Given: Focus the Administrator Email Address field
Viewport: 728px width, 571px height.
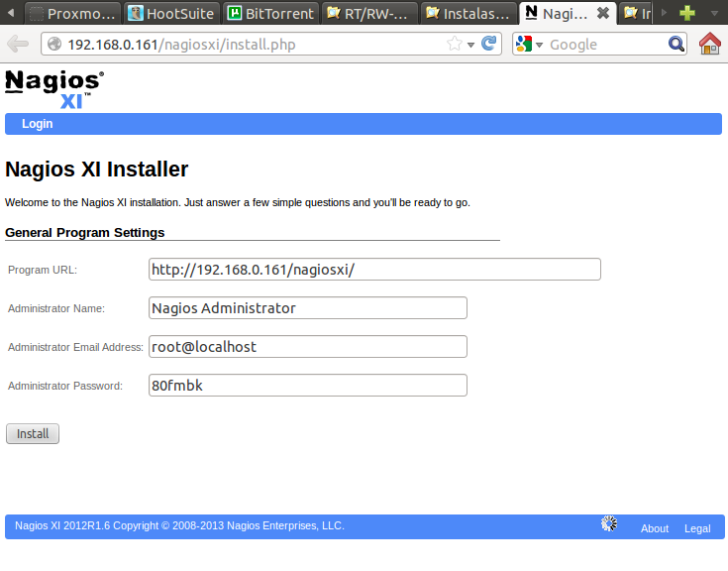Looking at the screenshot, I should 308,347.
